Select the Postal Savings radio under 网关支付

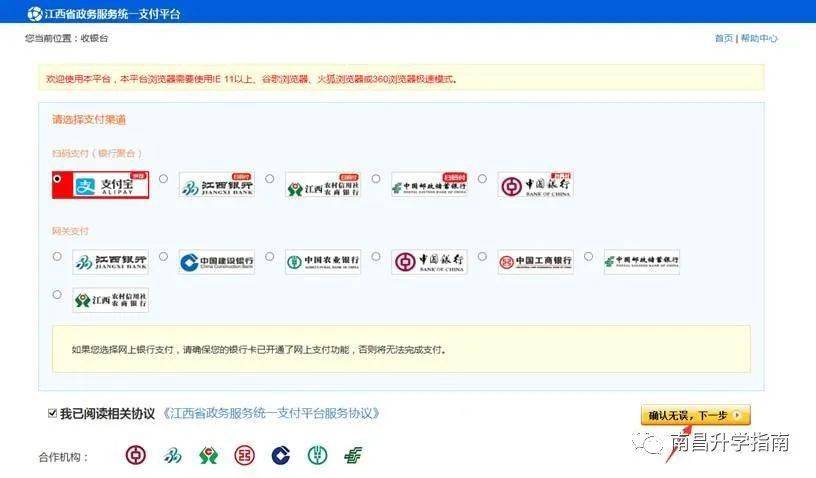[x=589, y=256]
